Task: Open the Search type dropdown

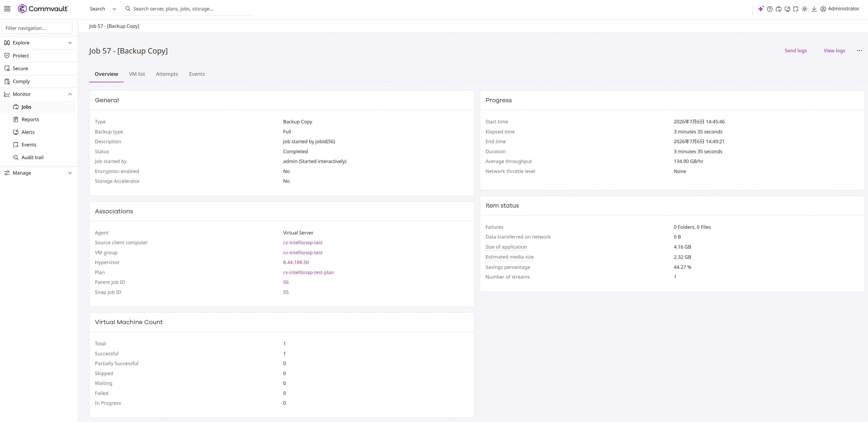Action: click(x=103, y=9)
